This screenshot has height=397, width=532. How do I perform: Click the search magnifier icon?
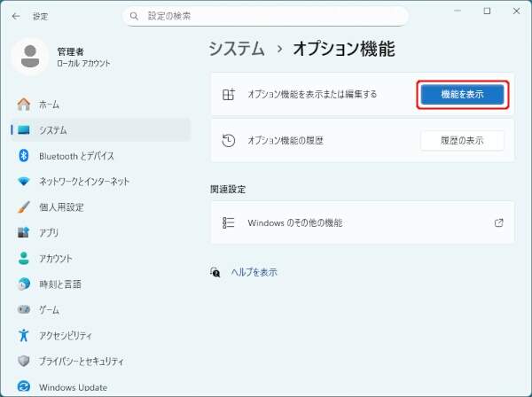click(x=134, y=16)
